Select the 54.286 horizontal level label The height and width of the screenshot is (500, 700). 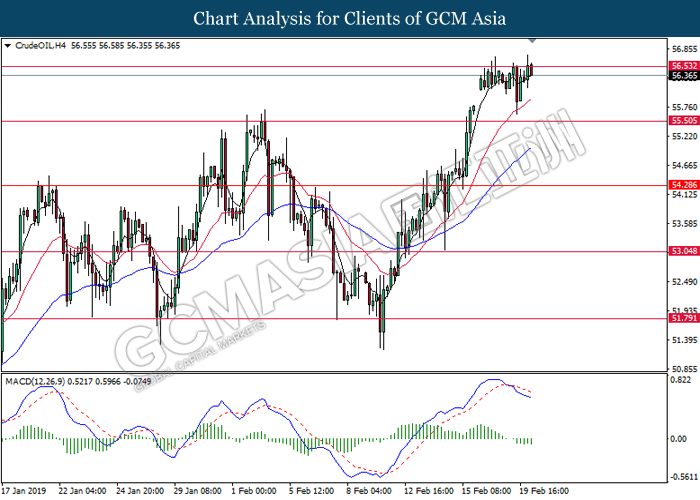point(684,185)
